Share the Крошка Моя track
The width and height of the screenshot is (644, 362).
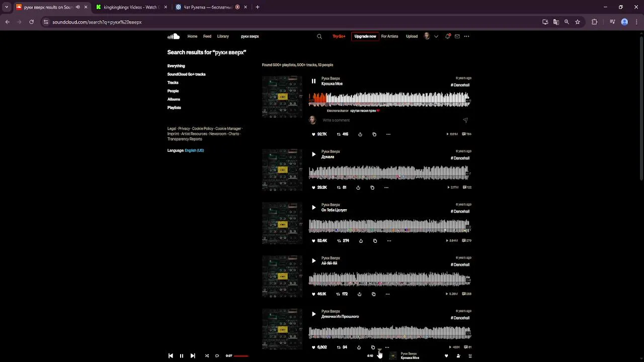360,134
